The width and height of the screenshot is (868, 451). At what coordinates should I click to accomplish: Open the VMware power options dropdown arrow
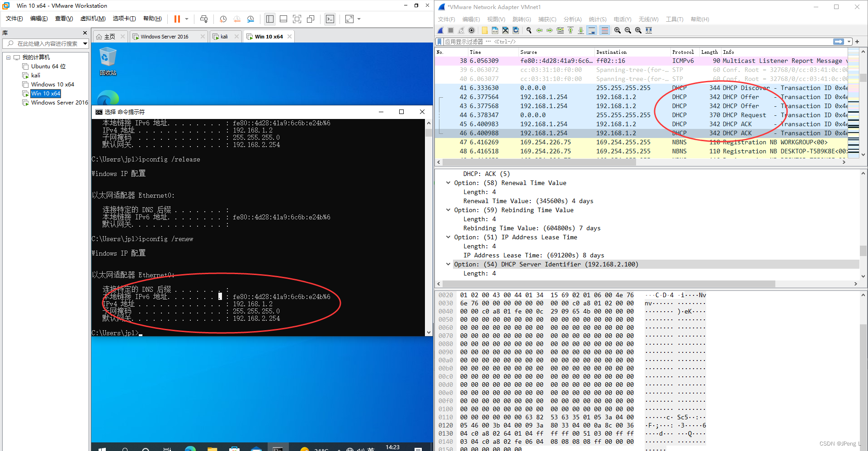coord(186,19)
